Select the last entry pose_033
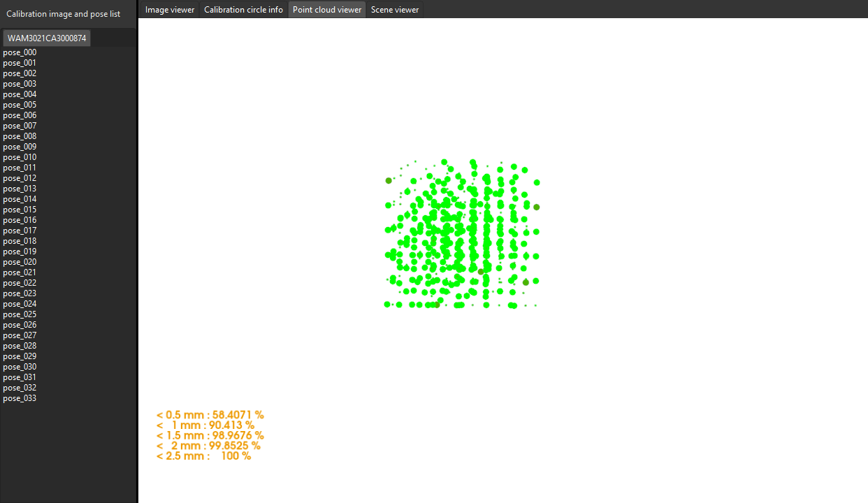This screenshot has height=503, width=868. (x=20, y=398)
